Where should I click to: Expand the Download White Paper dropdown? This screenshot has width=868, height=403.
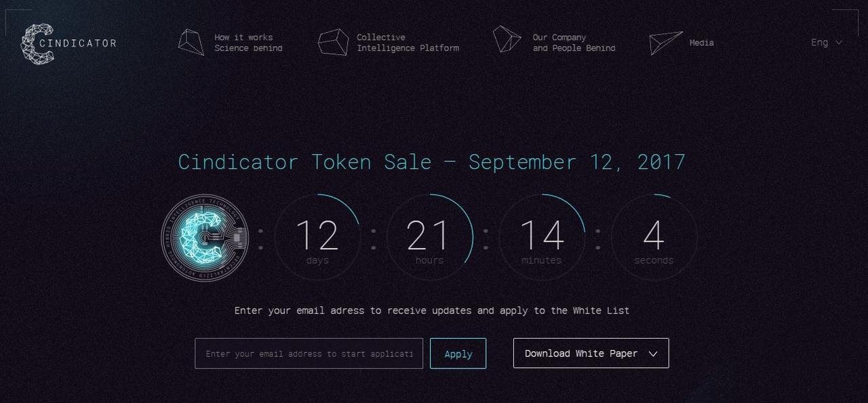coord(591,354)
